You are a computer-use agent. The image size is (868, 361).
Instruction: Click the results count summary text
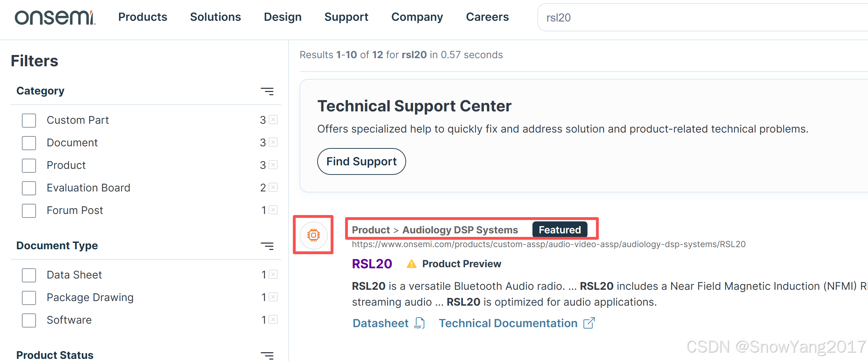click(x=401, y=55)
